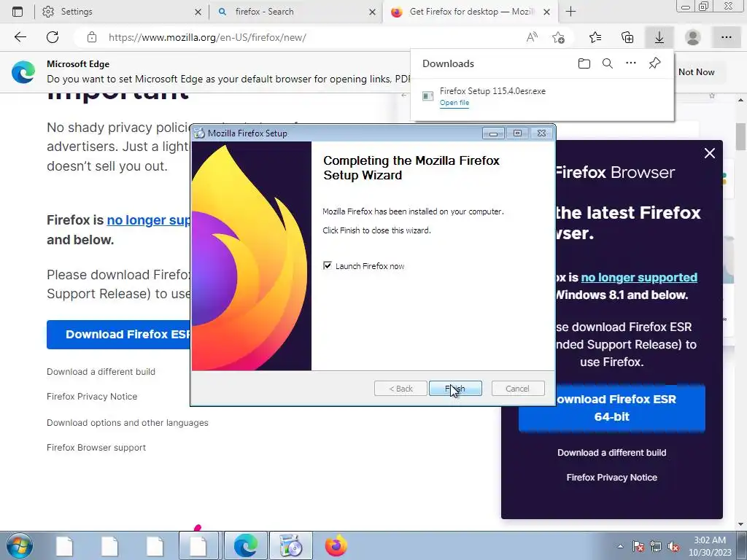Screen dimensions: 747x560
Task: Click the Back button in setup wizard
Action: point(400,389)
